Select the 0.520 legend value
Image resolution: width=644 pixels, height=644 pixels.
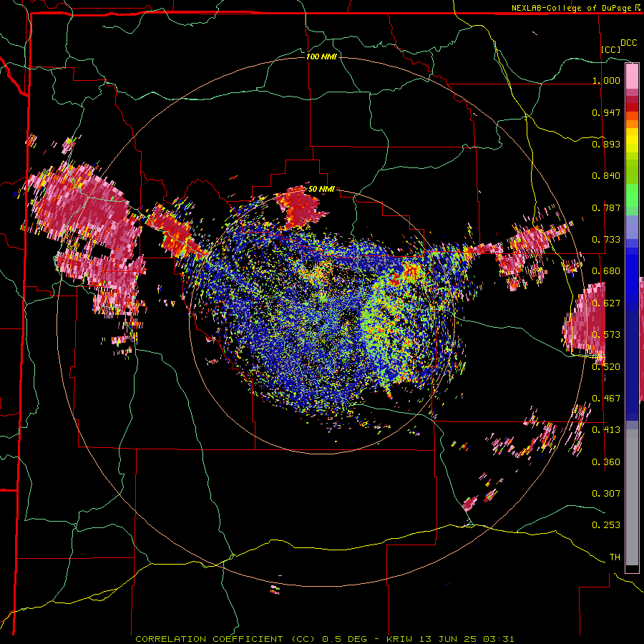click(x=606, y=367)
